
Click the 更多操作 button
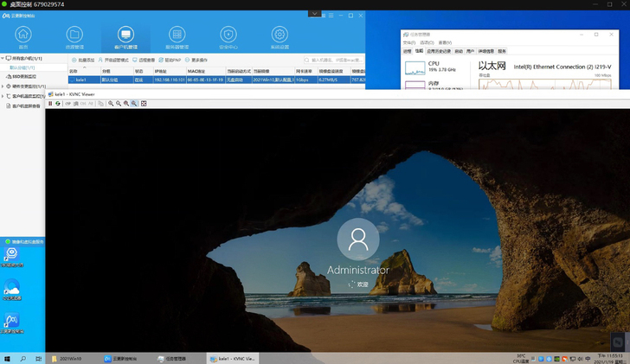point(196,60)
